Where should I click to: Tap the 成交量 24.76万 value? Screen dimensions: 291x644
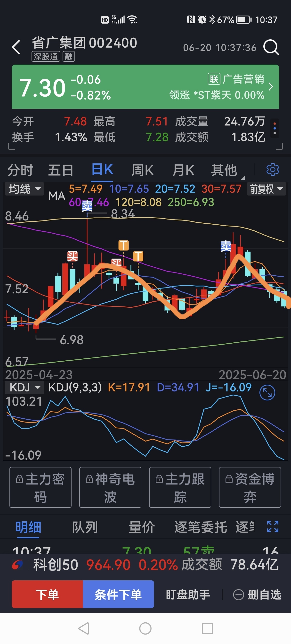[245, 121]
